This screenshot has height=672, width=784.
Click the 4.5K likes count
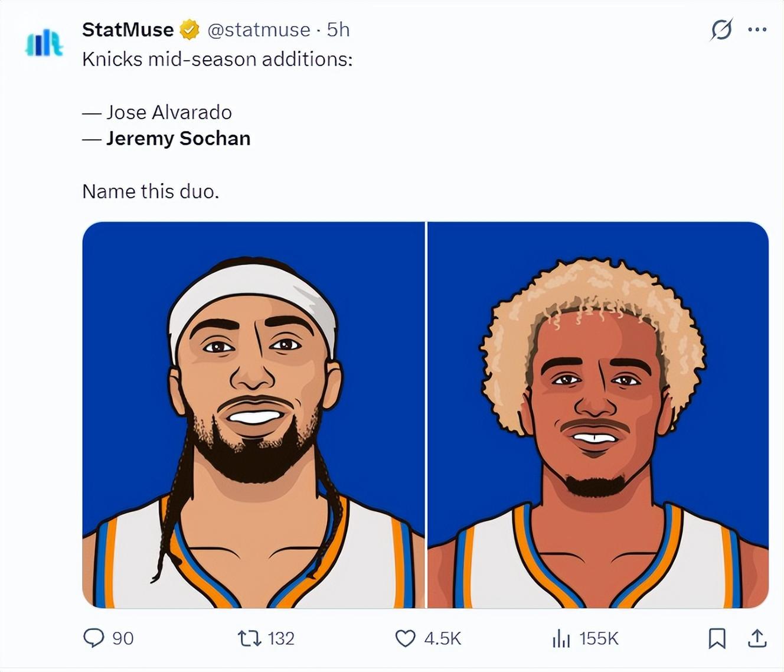click(442, 638)
